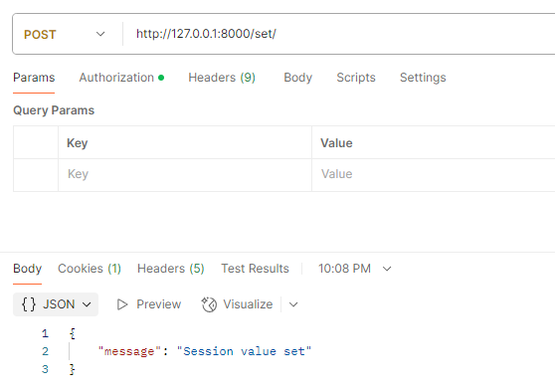
Task: Click the "message" key in the response
Action: pos(129,351)
